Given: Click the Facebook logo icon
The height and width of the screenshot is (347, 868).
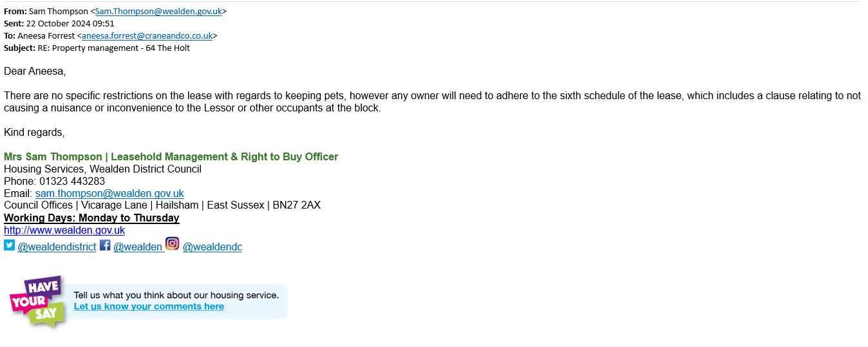Looking at the screenshot, I should (x=105, y=245).
